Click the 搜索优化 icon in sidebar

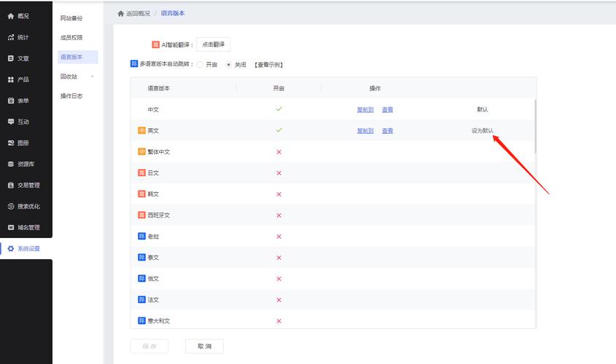click(10, 206)
